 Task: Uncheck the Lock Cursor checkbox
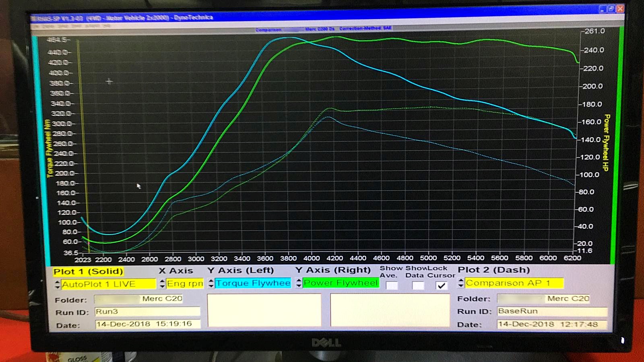tap(441, 286)
